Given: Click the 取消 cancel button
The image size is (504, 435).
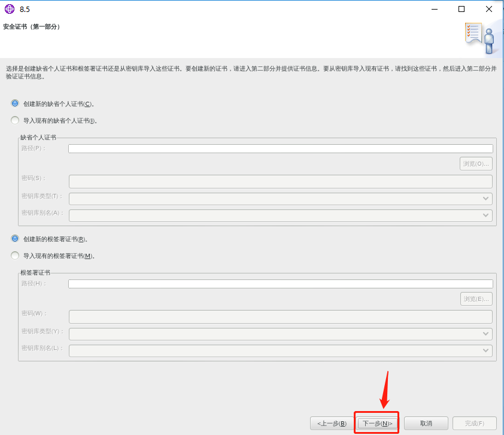Looking at the screenshot, I should tap(426, 424).
